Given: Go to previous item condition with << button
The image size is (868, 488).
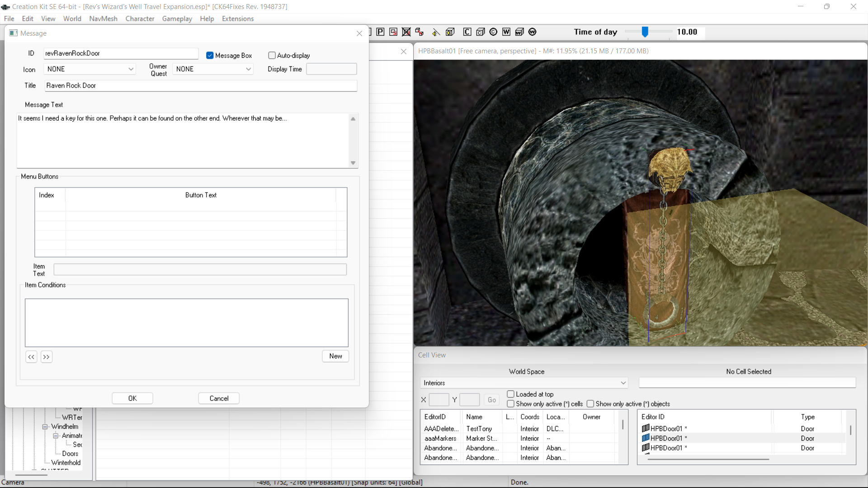Looking at the screenshot, I should [31, 357].
